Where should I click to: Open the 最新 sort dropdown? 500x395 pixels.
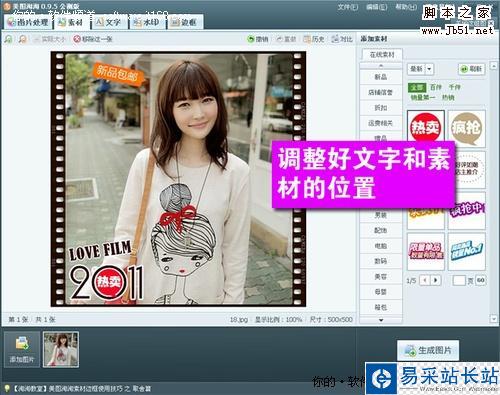[x=420, y=69]
